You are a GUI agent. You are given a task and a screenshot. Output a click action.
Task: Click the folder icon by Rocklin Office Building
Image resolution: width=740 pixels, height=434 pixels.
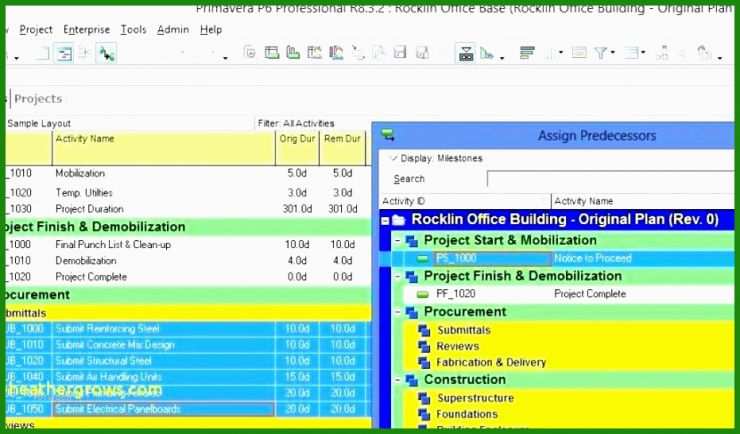tap(399, 220)
